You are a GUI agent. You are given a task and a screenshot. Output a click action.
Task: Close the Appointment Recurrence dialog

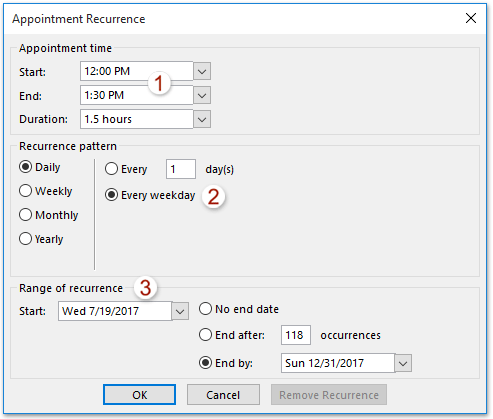[471, 18]
